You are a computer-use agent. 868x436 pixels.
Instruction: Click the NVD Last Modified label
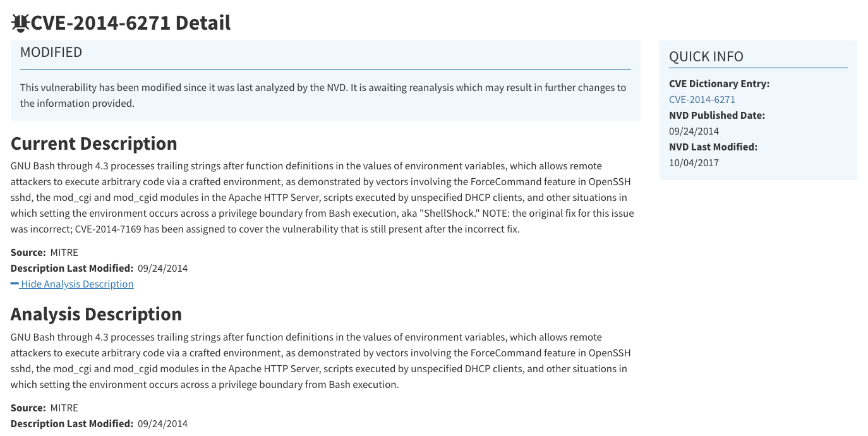point(713,147)
